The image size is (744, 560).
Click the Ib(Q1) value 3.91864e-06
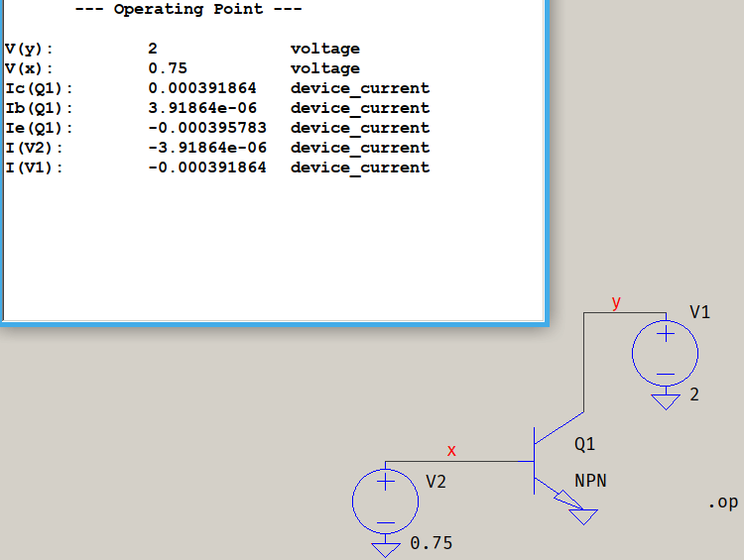click(202, 108)
